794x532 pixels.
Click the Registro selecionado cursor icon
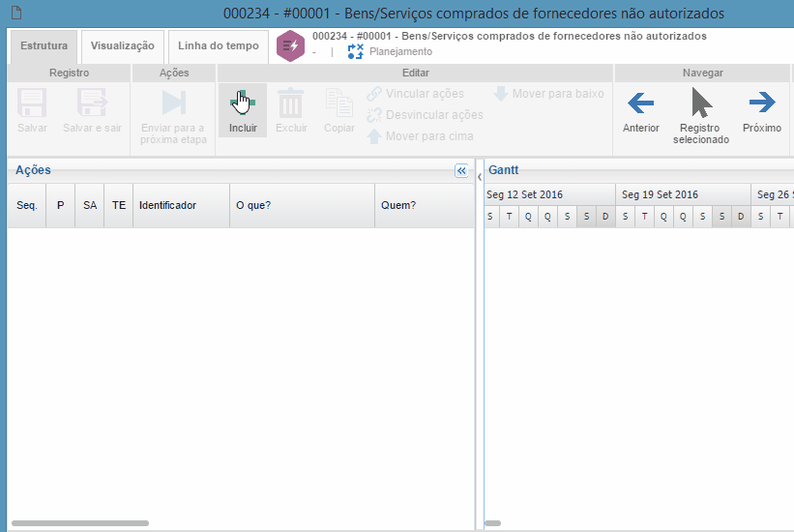(x=701, y=103)
